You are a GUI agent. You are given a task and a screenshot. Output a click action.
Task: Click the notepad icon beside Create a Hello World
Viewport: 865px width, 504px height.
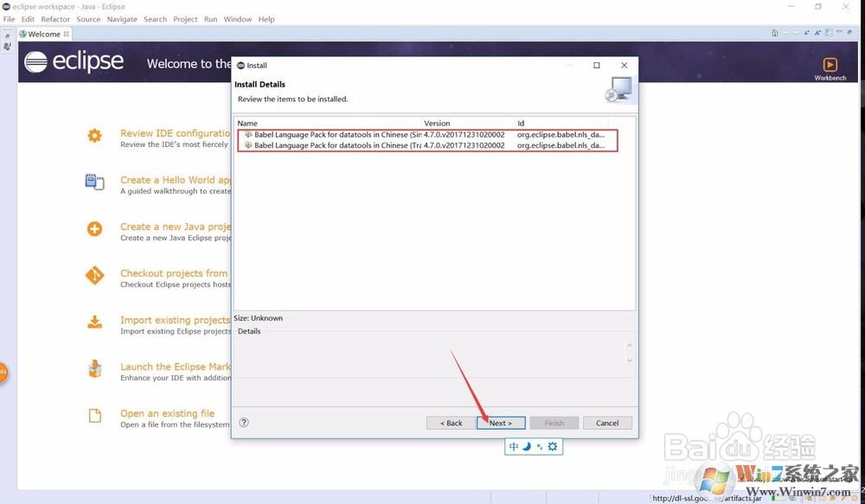[x=95, y=182]
